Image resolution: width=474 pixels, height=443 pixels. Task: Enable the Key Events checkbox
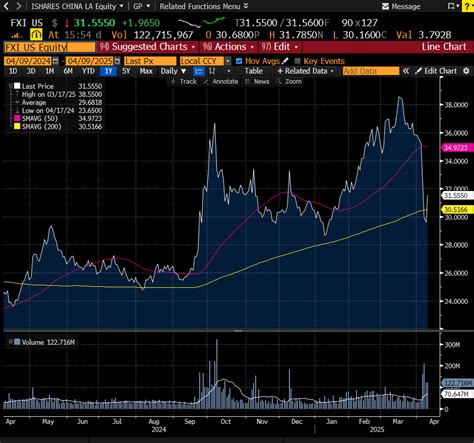[x=297, y=61]
